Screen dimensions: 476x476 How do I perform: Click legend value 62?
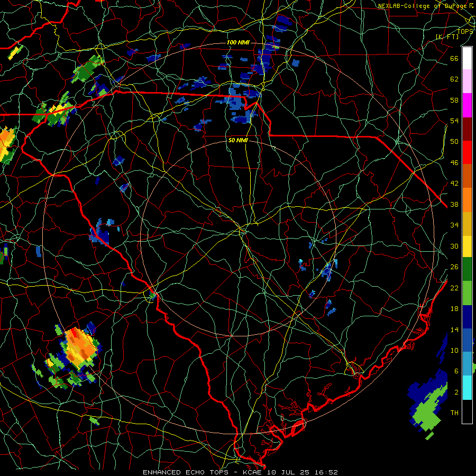454,79
